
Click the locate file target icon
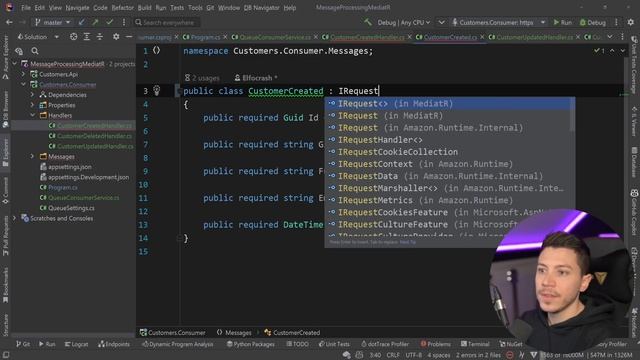(x=73, y=37)
